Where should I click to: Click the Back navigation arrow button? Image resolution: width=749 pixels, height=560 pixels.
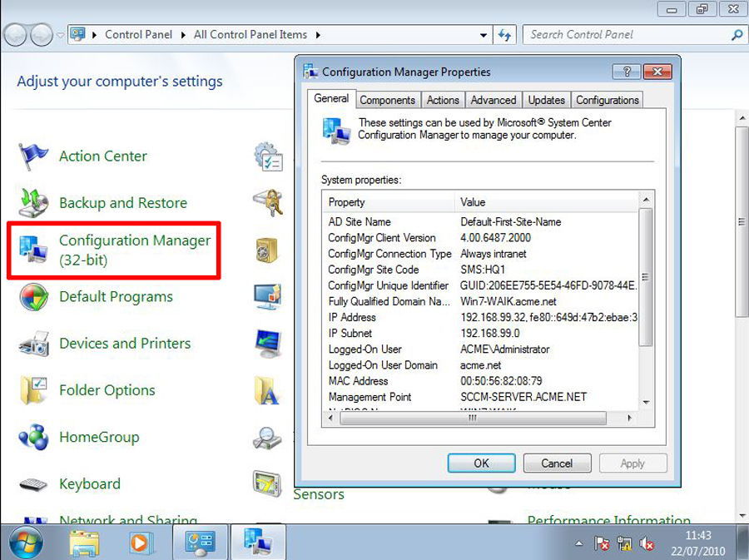tap(15, 35)
